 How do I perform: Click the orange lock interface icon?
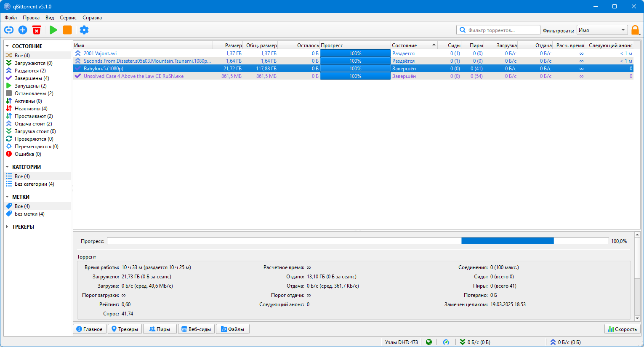[635, 30]
